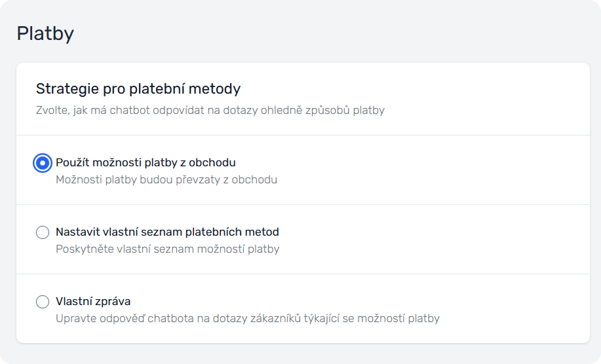The width and height of the screenshot is (601, 364).
Task: Click the blue dot inside the selected radio
Action: coord(43,163)
